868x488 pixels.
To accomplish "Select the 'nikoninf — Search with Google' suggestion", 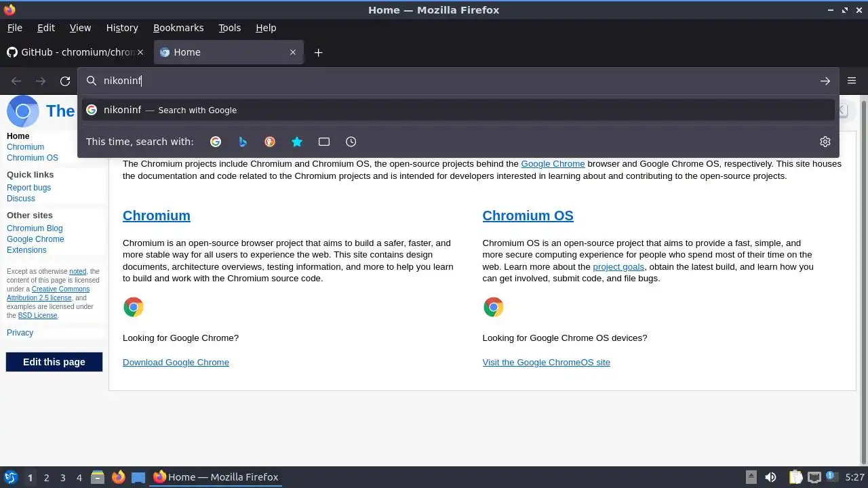I will pyautogui.click(x=458, y=110).
